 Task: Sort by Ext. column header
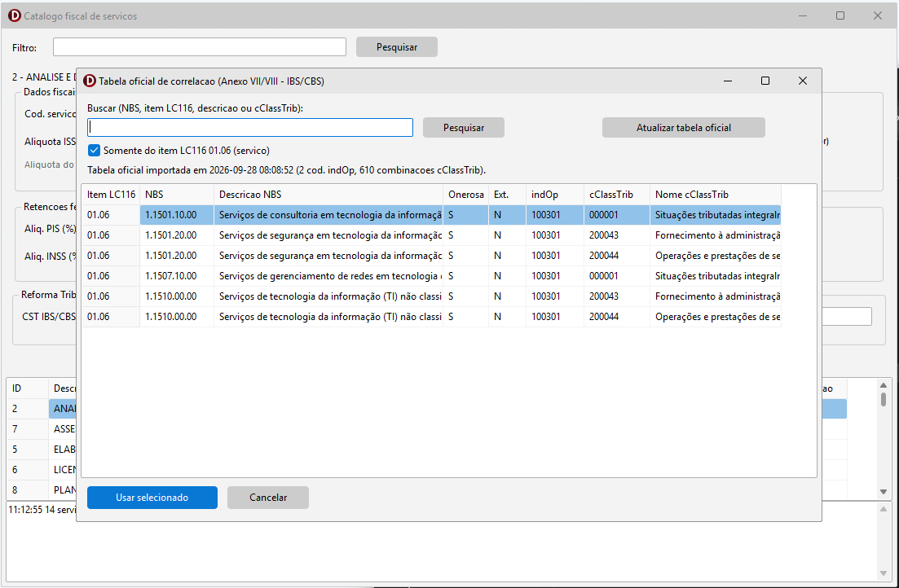(x=507, y=195)
